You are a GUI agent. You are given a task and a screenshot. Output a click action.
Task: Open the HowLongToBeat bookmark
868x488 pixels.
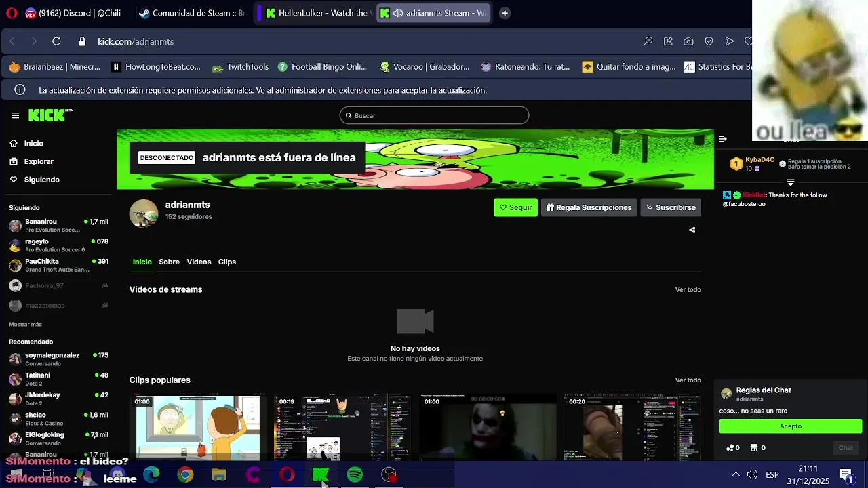click(x=155, y=67)
